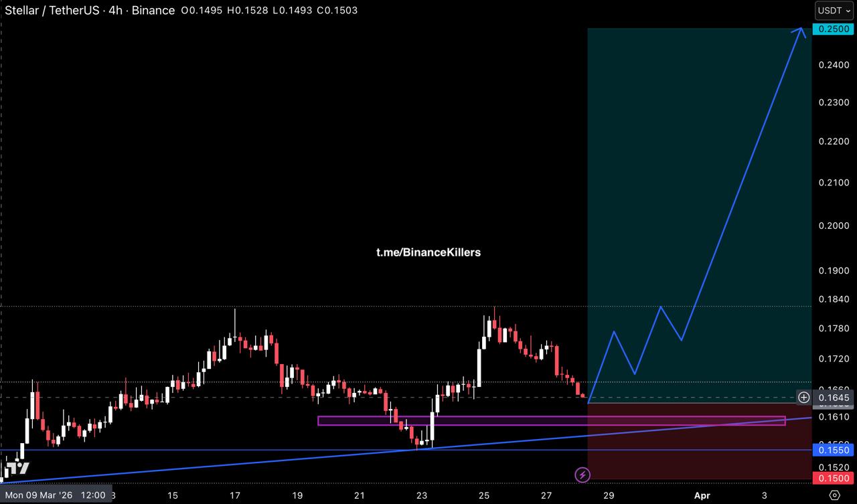Select the 0.2500 target price label
The height and width of the screenshot is (504, 857).
pyautogui.click(x=831, y=29)
